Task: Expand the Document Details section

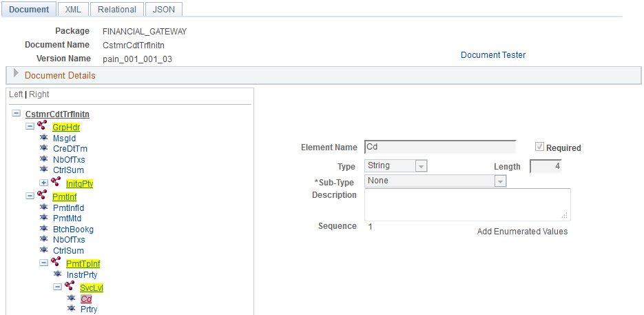Action: pos(17,74)
